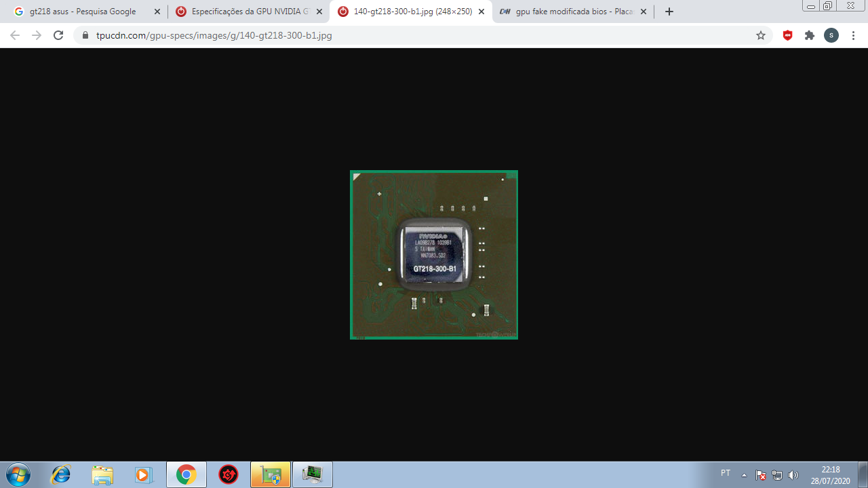The height and width of the screenshot is (488, 868).
Task: Open a new browser tab
Action: click(669, 12)
